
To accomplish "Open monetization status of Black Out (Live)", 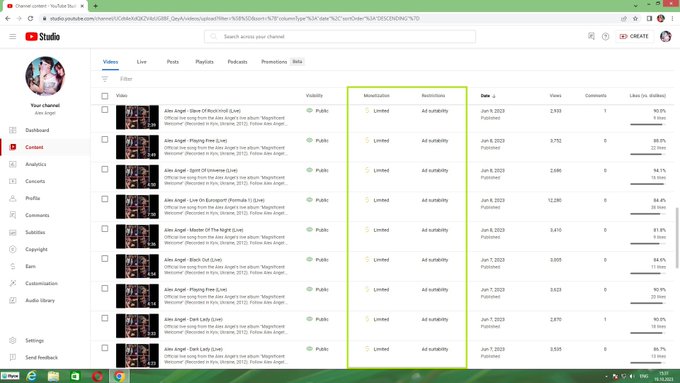I will coord(376,260).
